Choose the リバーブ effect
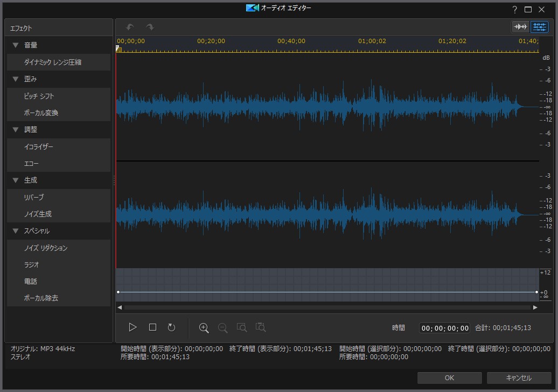This screenshot has width=558, height=392. click(x=59, y=197)
